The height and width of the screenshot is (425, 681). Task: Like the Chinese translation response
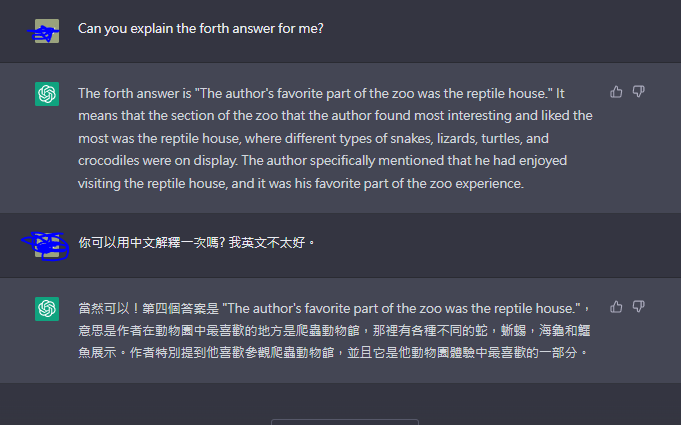click(x=616, y=306)
